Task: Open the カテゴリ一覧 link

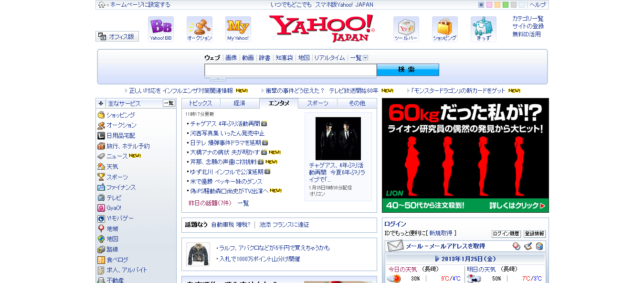Action: 528,19
